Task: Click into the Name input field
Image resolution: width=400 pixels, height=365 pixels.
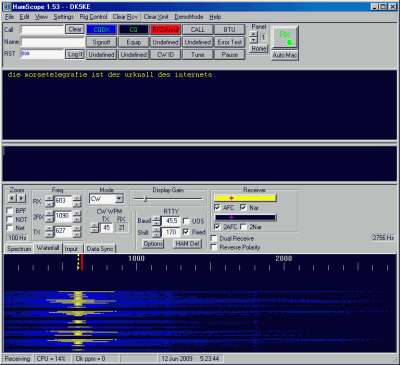Action: [x=53, y=42]
